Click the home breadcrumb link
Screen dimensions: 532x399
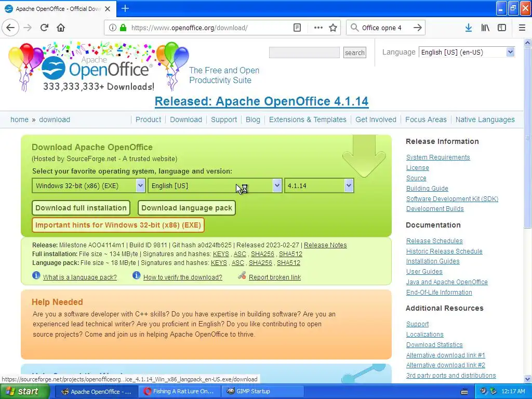19,119
